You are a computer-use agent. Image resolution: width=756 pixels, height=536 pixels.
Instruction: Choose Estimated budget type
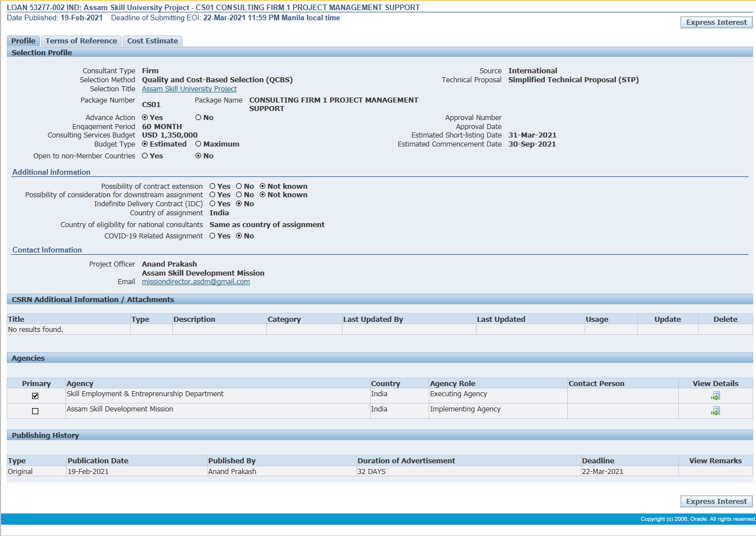[145, 144]
